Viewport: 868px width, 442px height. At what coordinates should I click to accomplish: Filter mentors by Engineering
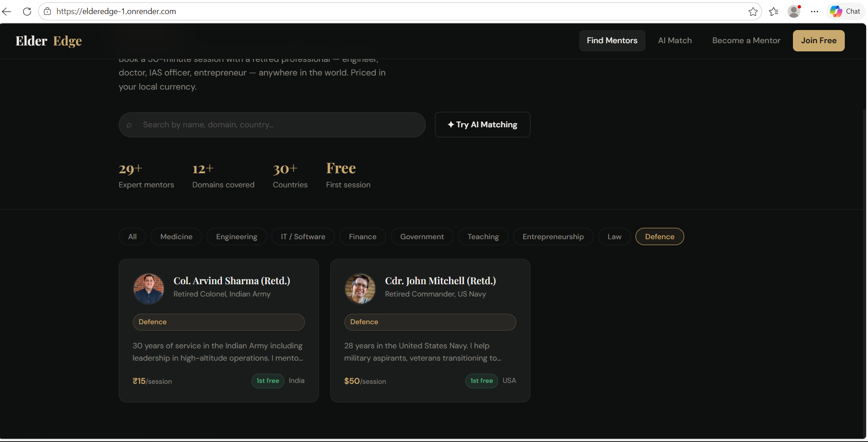[x=237, y=236]
